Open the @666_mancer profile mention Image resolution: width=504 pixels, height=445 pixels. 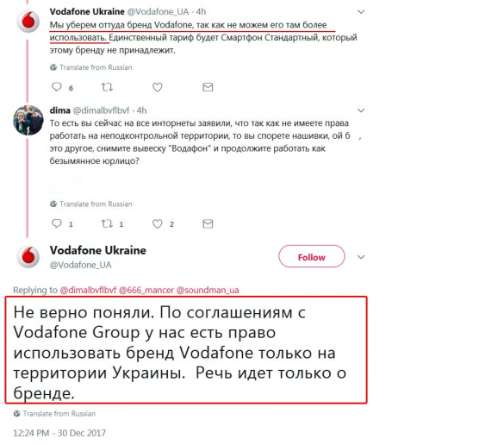pos(146,290)
